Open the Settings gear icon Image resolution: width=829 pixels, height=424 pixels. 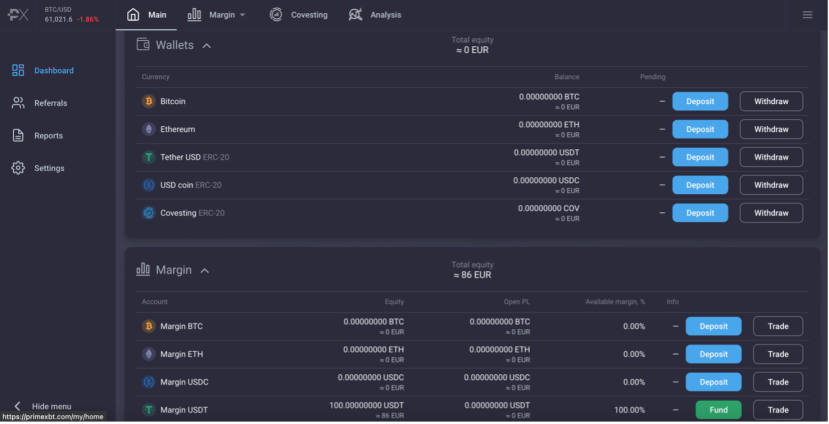(x=18, y=168)
